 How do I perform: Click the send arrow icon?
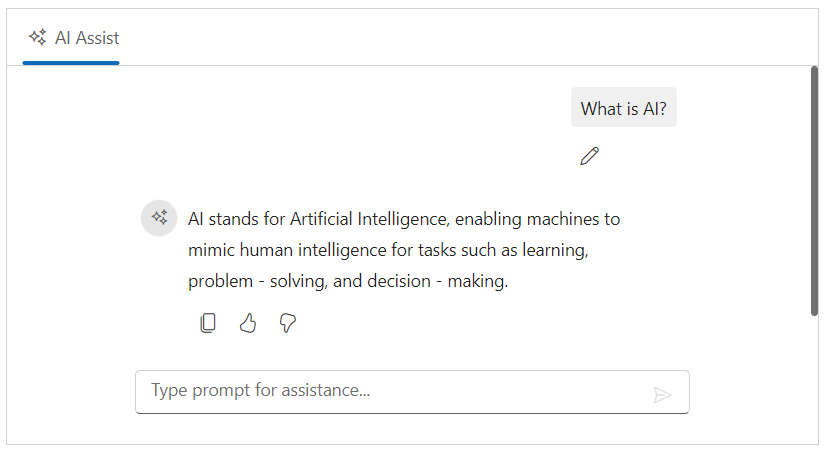tap(662, 394)
